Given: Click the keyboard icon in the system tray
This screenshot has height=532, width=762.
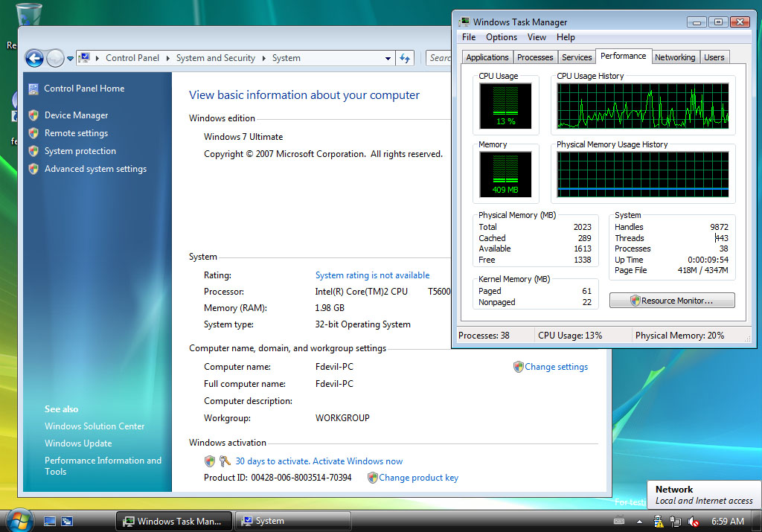Looking at the screenshot, I should (x=619, y=522).
